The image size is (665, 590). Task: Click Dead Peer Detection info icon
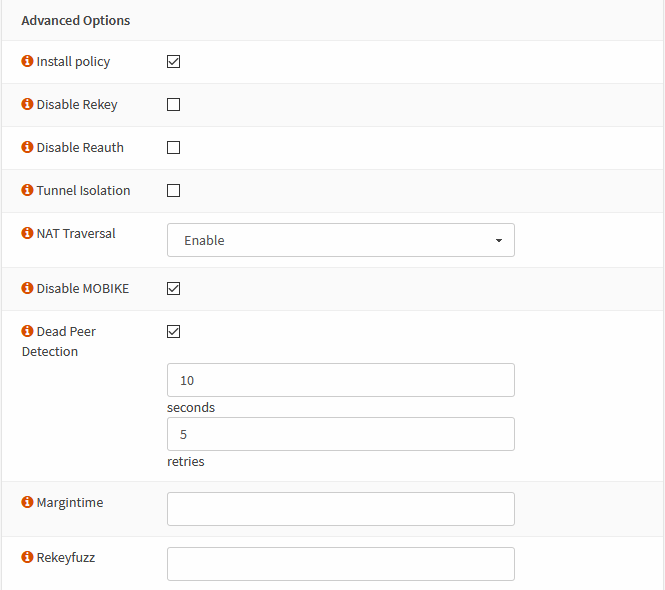(27, 331)
